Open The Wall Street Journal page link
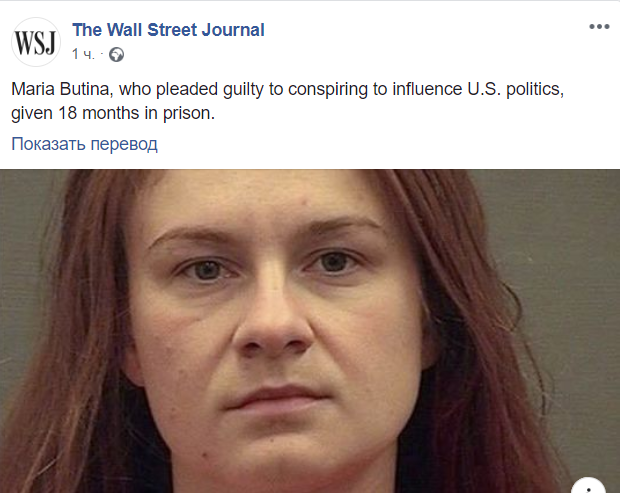This screenshot has width=620, height=493. (168, 30)
